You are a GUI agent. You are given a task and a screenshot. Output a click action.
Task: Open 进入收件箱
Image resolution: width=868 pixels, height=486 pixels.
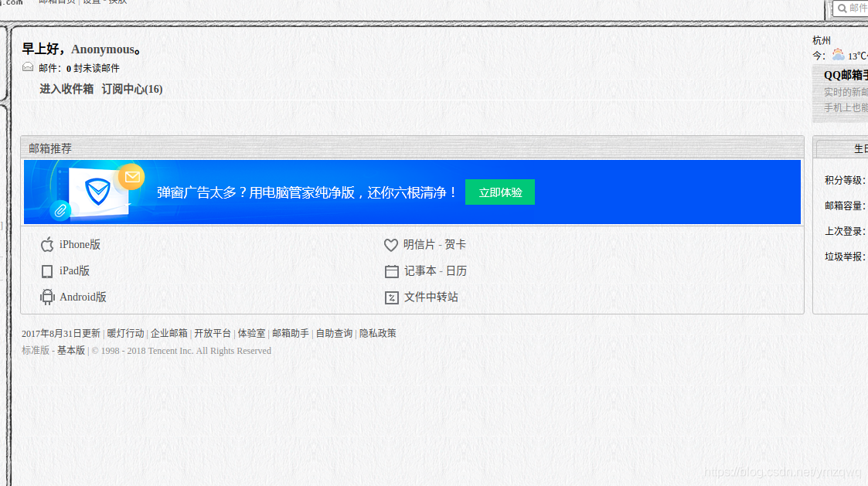click(66, 89)
